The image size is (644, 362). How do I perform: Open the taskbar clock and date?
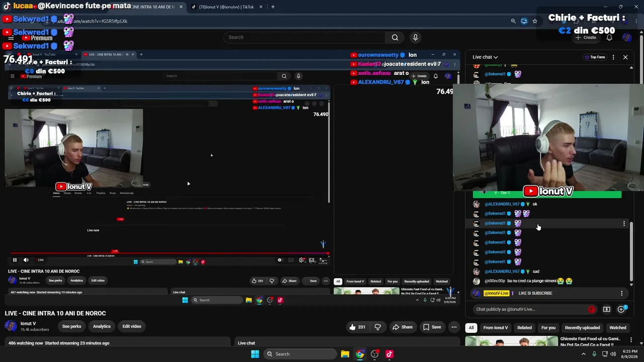pyautogui.click(x=630, y=354)
